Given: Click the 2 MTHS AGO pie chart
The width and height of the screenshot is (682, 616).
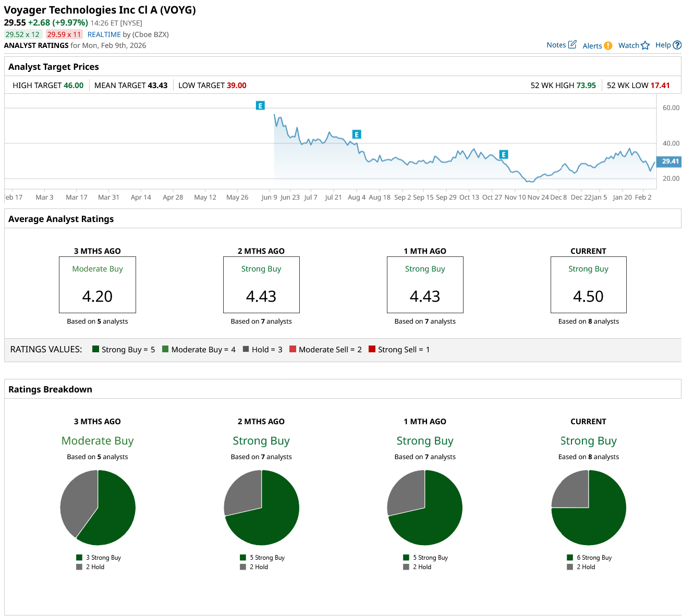Looking at the screenshot, I should (x=261, y=508).
